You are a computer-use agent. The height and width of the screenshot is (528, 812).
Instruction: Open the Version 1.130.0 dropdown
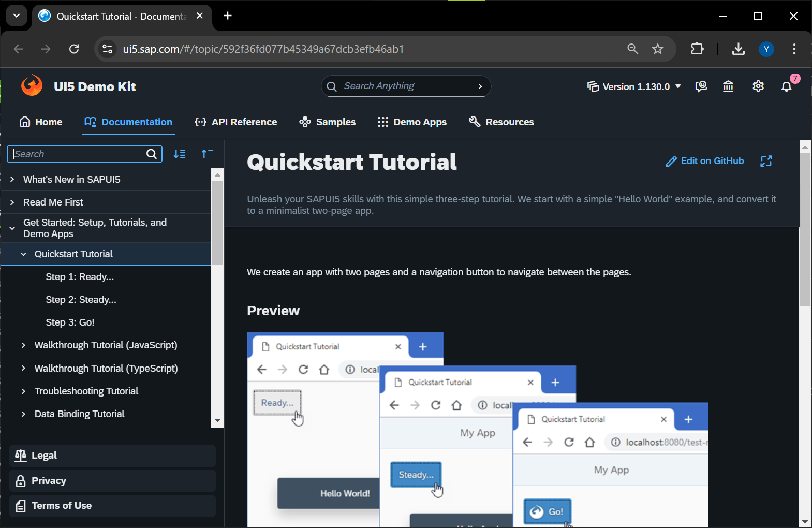pos(634,86)
